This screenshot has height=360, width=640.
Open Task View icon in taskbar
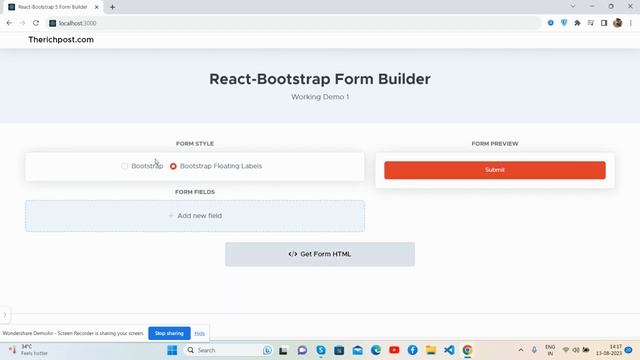(x=283, y=350)
